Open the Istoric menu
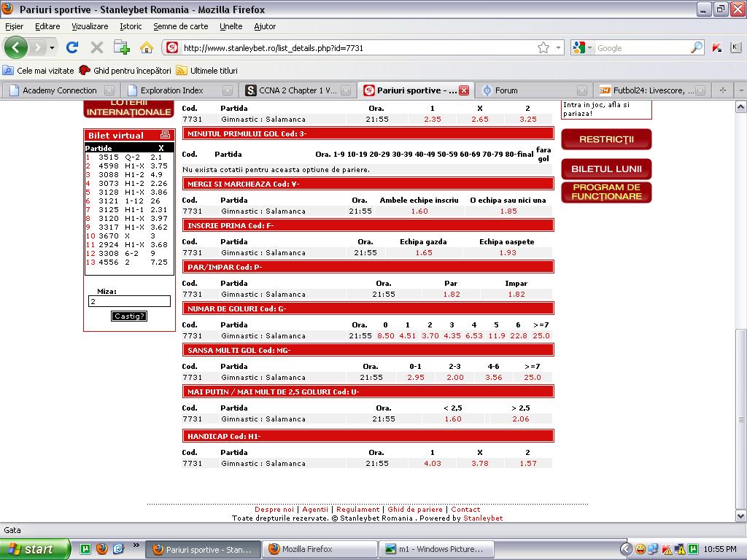 click(x=131, y=27)
